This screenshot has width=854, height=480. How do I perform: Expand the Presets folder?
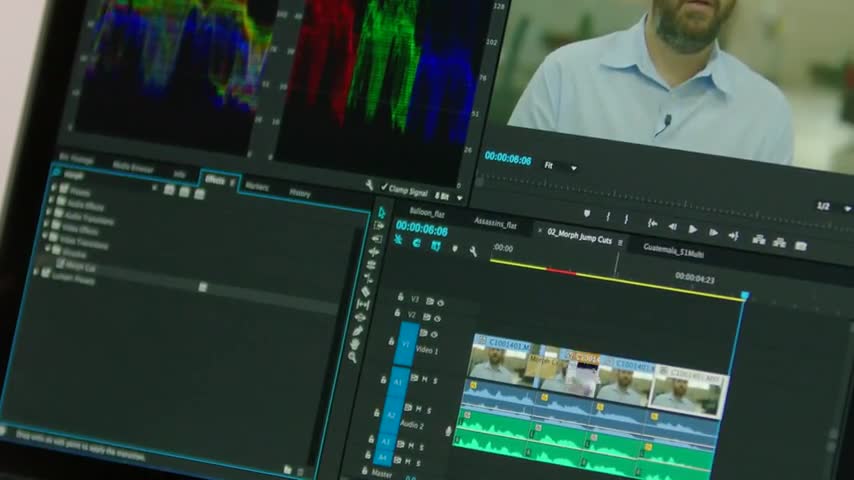53,187
